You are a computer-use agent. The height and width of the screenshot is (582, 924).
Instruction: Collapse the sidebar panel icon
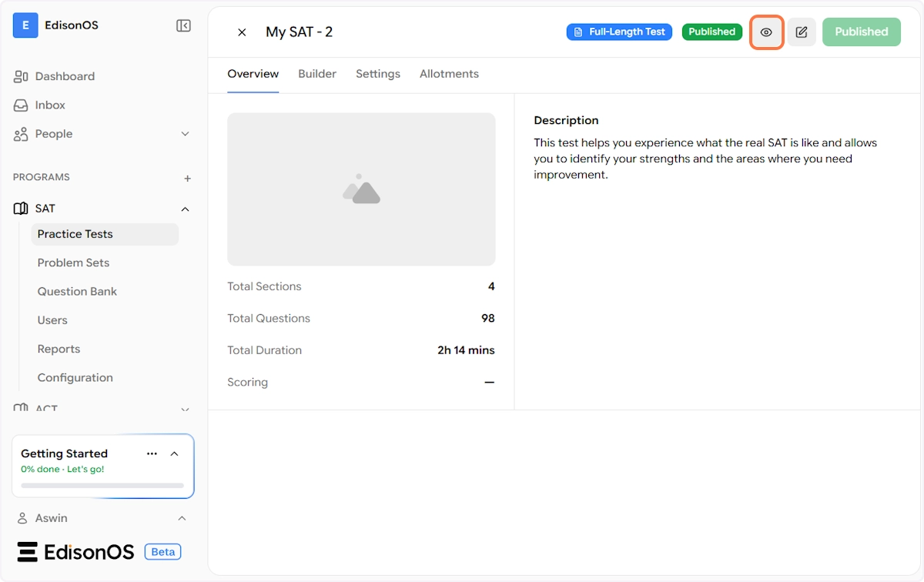tap(183, 26)
